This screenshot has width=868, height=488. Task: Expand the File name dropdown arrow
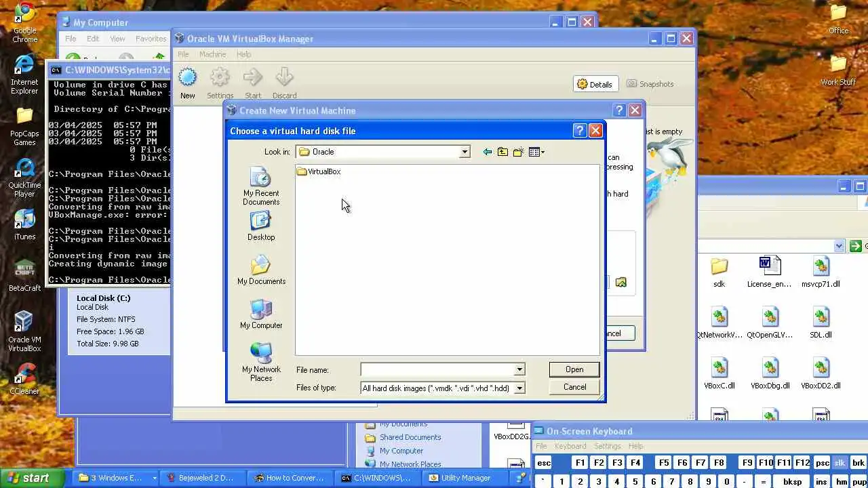(x=519, y=369)
